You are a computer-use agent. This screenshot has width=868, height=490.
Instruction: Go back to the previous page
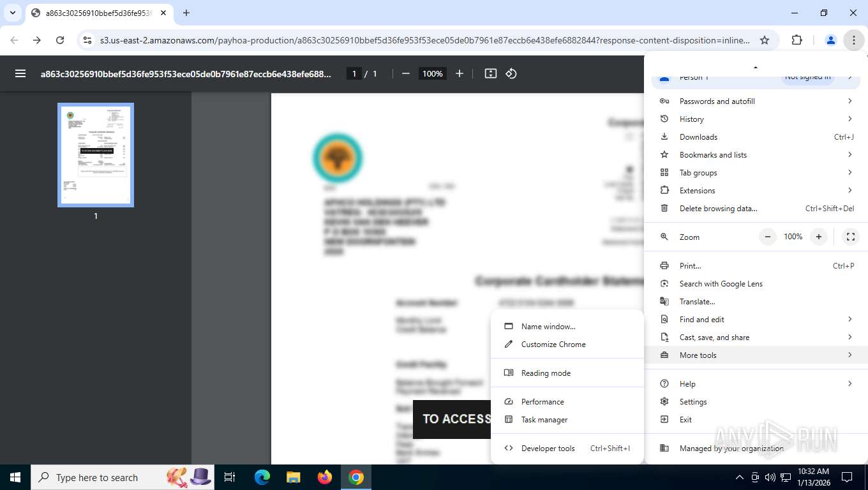pos(14,40)
